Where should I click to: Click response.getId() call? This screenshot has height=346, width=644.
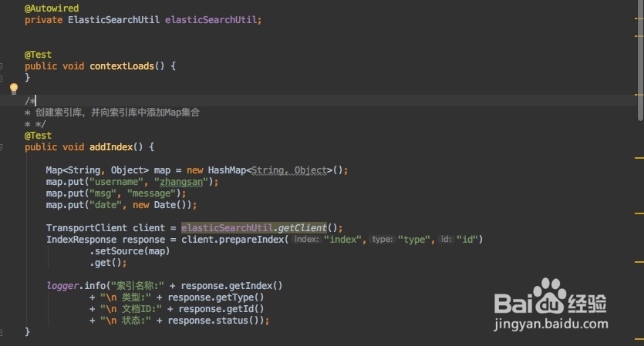tap(221, 309)
